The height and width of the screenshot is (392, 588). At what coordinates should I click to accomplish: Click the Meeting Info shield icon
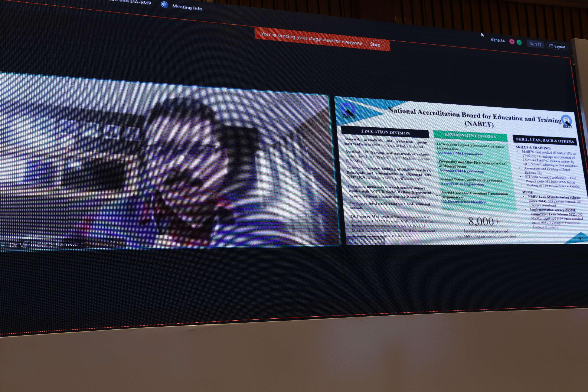(164, 5)
